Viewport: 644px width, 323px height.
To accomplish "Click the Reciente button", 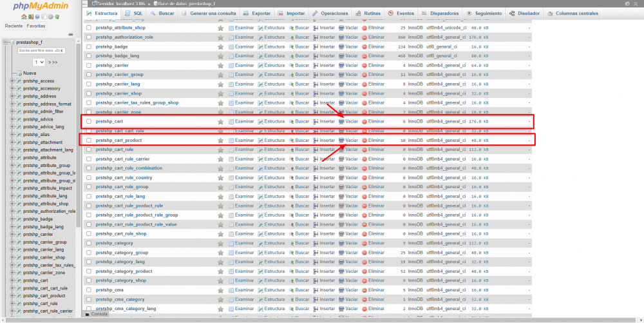I will click(14, 26).
